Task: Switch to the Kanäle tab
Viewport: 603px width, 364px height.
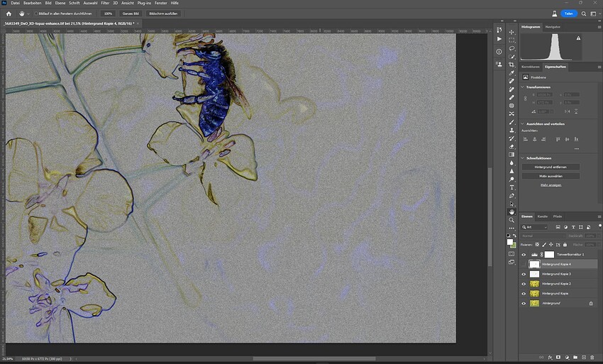Action: pyautogui.click(x=543, y=216)
